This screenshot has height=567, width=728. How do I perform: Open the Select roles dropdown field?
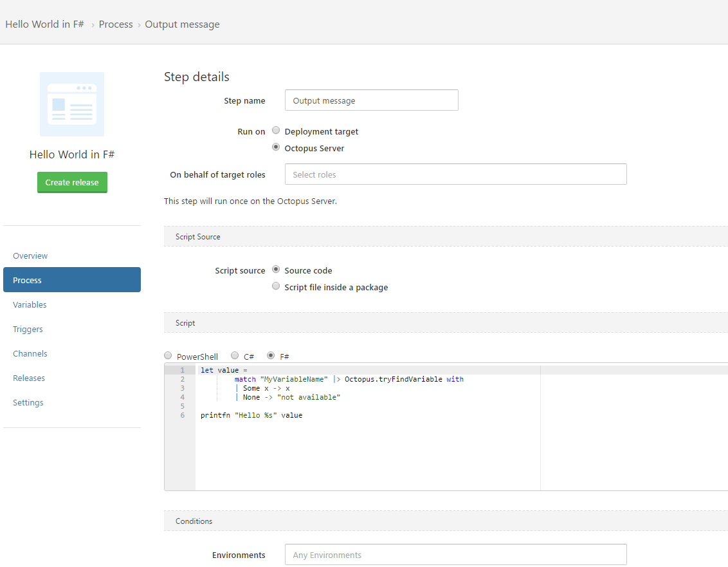[455, 174]
